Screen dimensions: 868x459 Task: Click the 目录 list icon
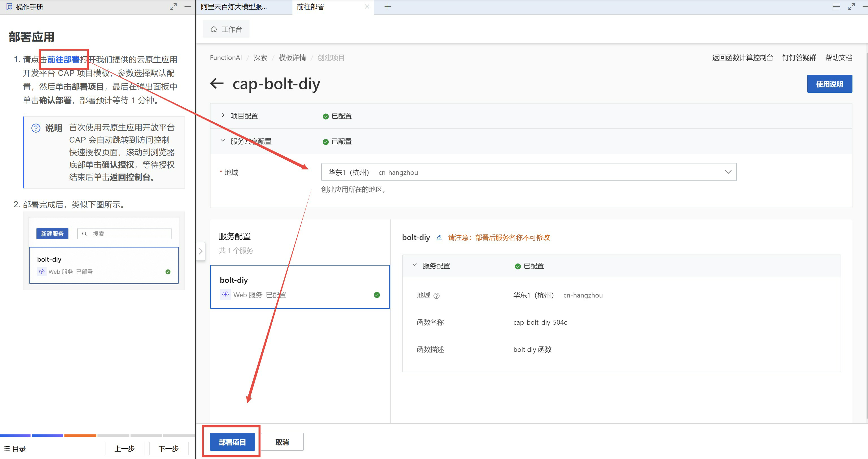(x=7, y=449)
